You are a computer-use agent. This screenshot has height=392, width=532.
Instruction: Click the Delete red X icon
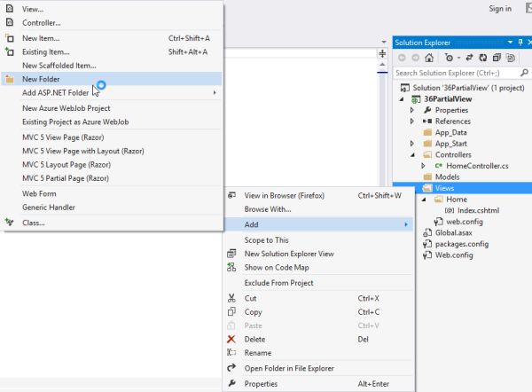click(231, 339)
